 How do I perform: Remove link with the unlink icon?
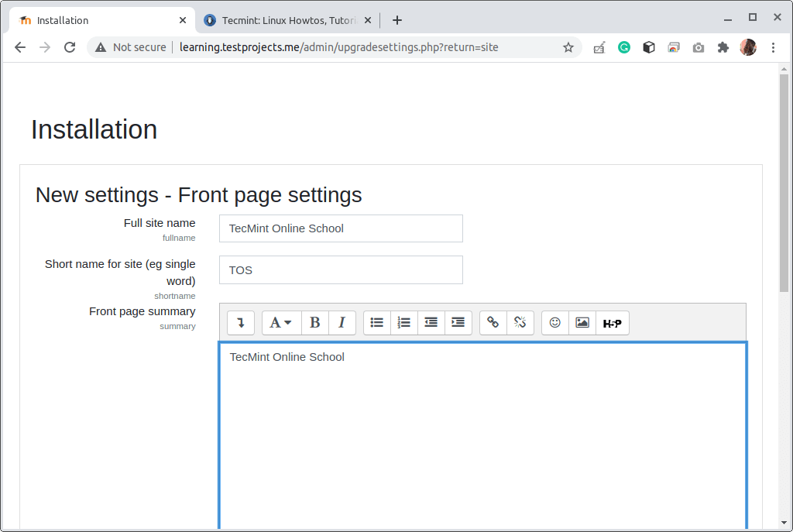[520, 323]
